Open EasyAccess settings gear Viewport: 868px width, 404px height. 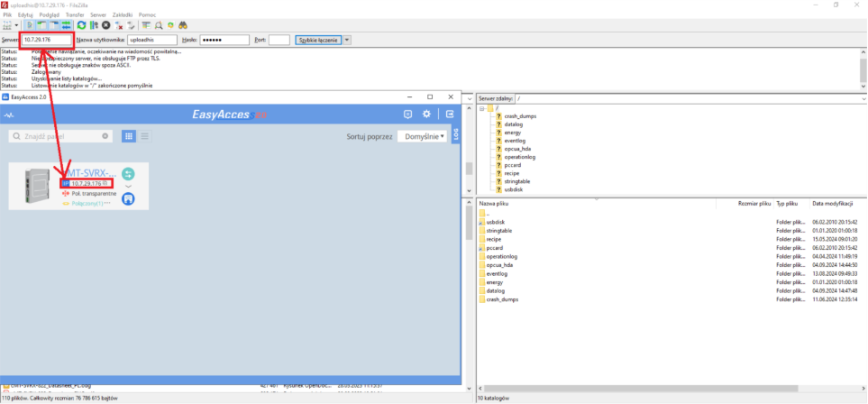tap(427, 115)
